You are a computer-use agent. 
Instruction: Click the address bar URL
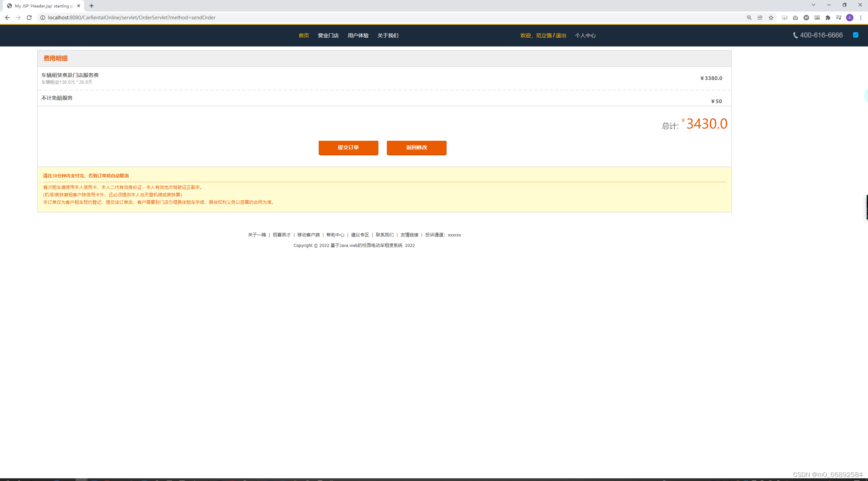coord(132,18)
